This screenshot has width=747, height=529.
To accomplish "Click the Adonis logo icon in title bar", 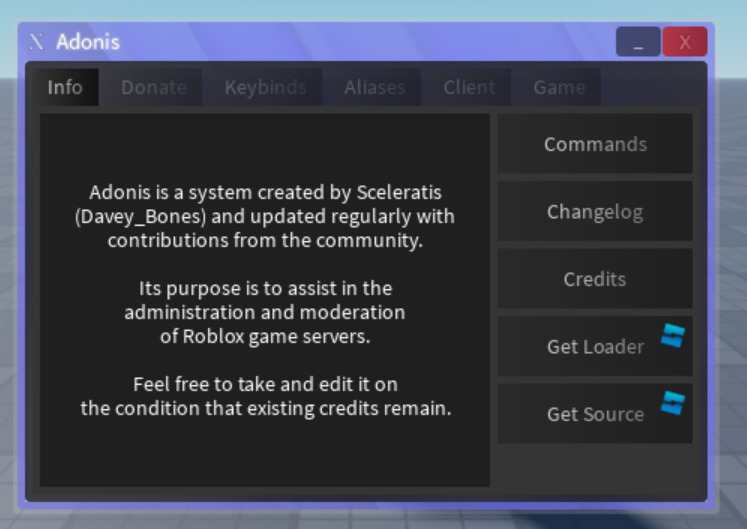I will pyautogui.click(x=37, y=42).
